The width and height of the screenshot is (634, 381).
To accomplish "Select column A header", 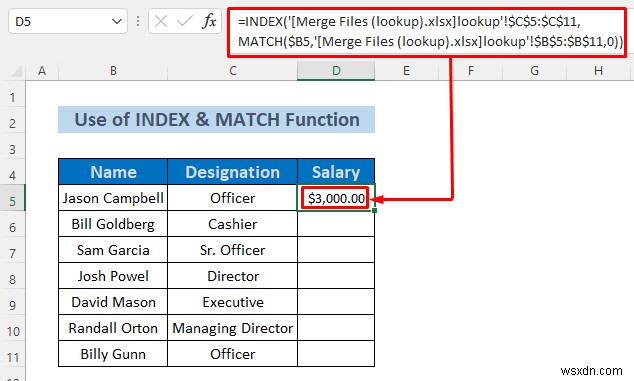I will 42,71.
